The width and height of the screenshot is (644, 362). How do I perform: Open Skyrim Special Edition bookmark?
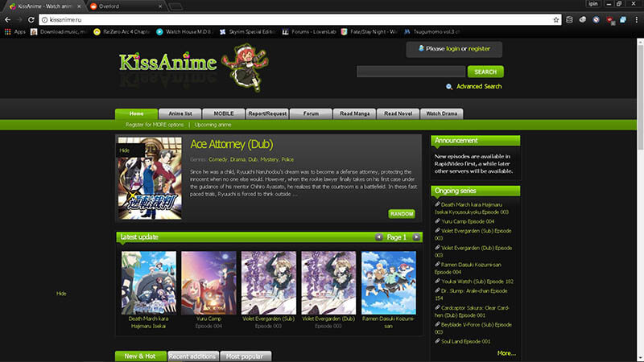247,31
